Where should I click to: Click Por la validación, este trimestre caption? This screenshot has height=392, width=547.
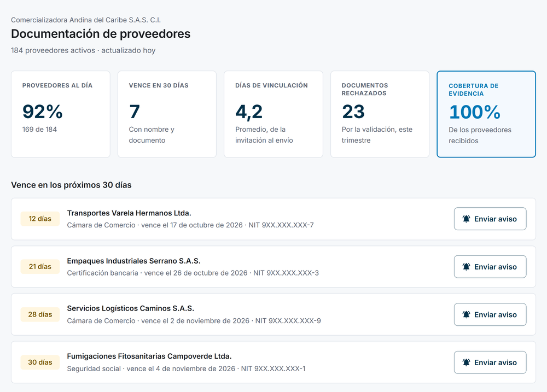[x=377, y=134]
